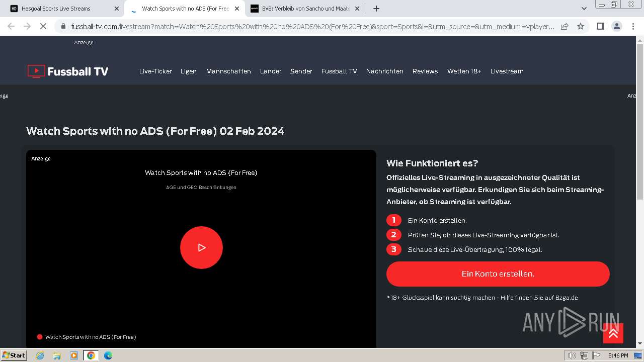Click the scroll-to-top arrow button
Viewport: 644px width, 362px height.
tap(613, 333)
